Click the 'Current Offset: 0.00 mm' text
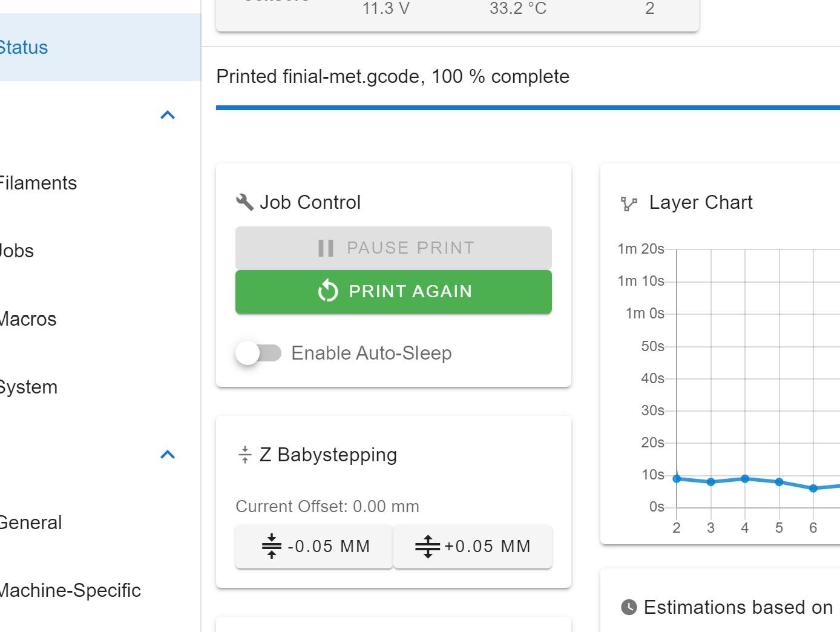This screenshot has width=840, height=632. [x=327, y=506]
